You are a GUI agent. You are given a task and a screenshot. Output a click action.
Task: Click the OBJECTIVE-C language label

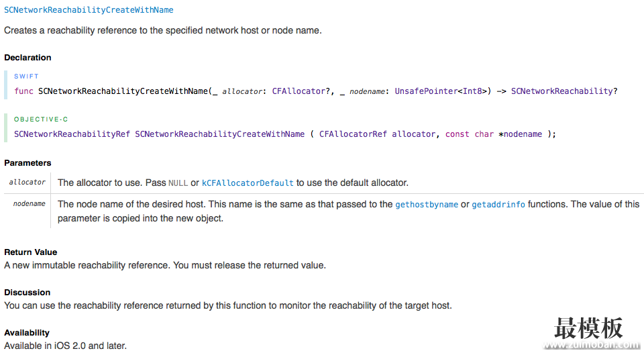[41, 119]
